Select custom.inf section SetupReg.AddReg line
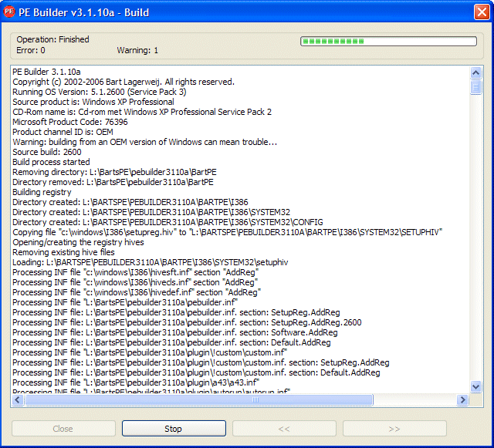Image resolution: width=494 pixels, height=448 pixels. click(201, 362)
